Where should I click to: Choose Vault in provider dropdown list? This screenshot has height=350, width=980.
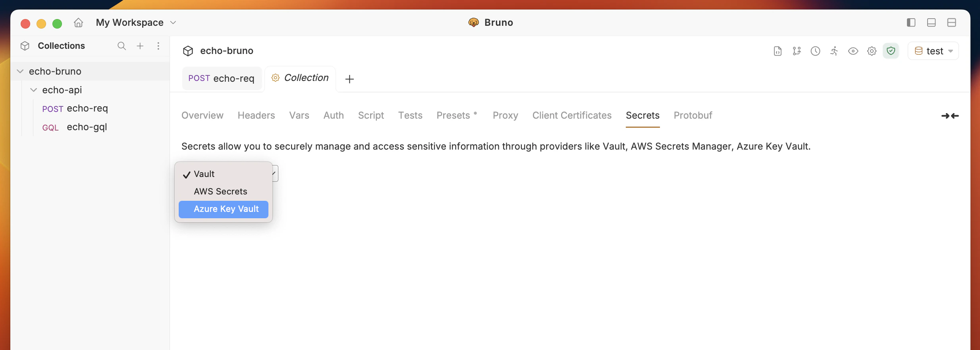[x=224, y=174]
